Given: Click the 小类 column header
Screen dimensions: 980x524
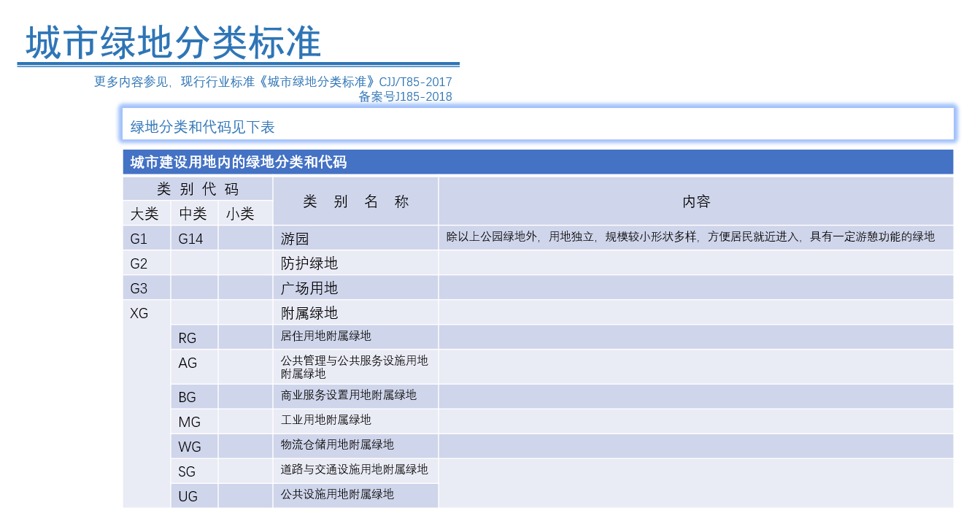Looking at the screenshot, I should coord(245,212).
